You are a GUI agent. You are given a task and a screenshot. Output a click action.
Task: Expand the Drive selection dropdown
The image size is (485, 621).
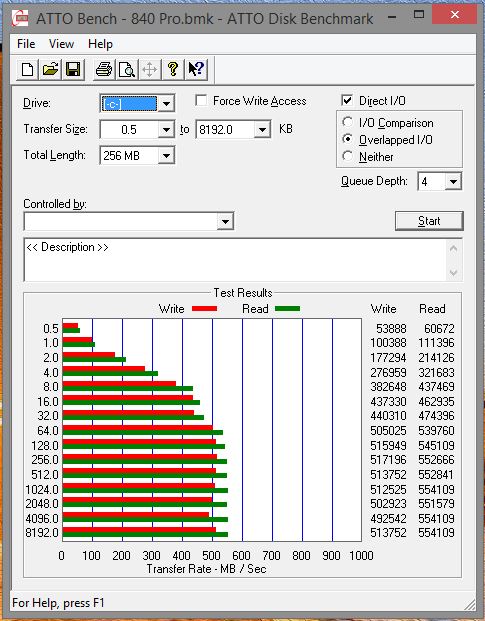pyautogui.click(x=167, y=104)
